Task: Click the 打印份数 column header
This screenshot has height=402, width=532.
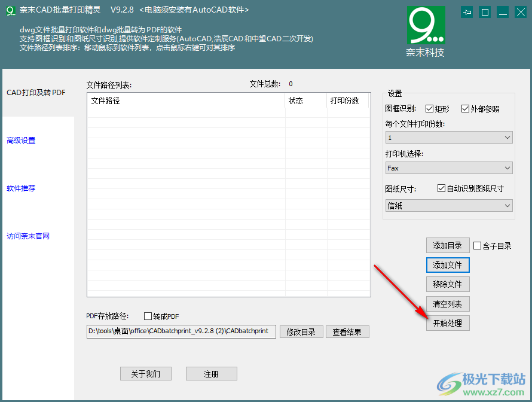Action: click(x=348, y=101)
